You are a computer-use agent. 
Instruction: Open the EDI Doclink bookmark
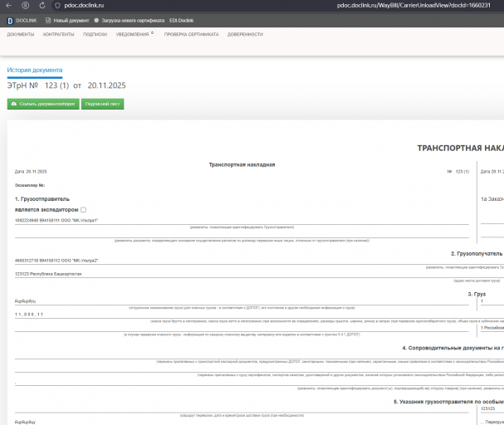point(182,21)
